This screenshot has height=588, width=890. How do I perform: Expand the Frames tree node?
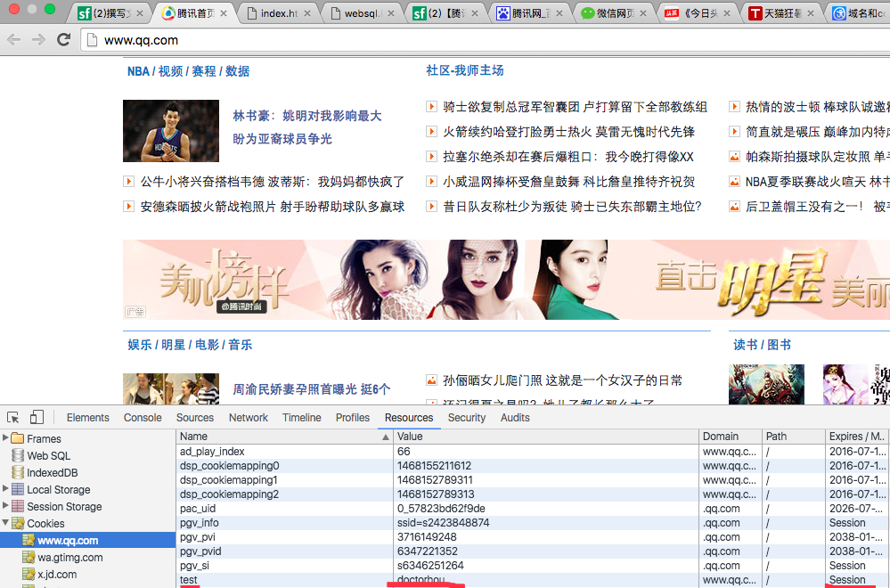[x=5, y=438]
